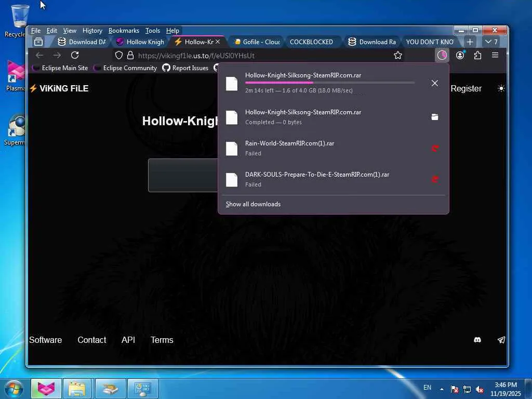Viewport: 532px width, 399px height.
Task: Open the tracking protection shield icon
Action: (x=119, y=55)
